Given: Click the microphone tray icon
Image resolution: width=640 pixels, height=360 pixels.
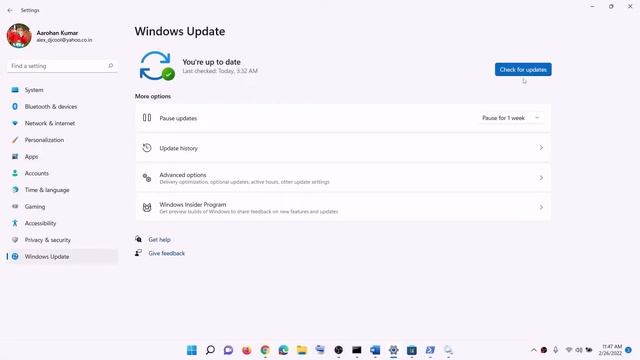Looking at the screenshot, I should click(556, 350).
